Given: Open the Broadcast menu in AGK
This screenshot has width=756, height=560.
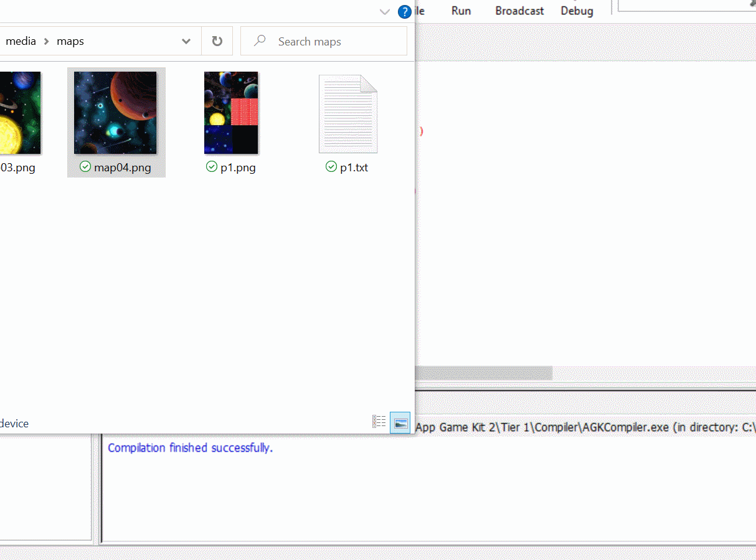Looking at the screenshot, I should (x=519, y=11).
